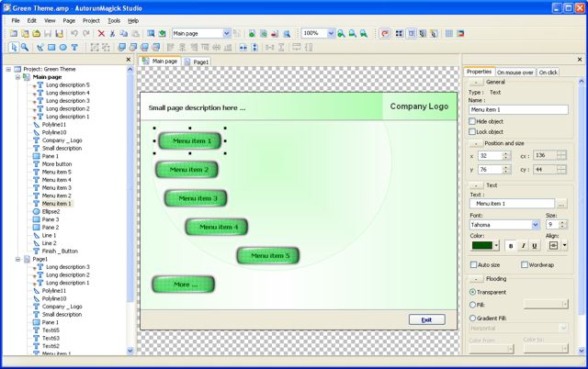The height and width of the screenshot is (369, 588).
Task: Enable the Auto size checkbox
Action: [x=474, y=264]
